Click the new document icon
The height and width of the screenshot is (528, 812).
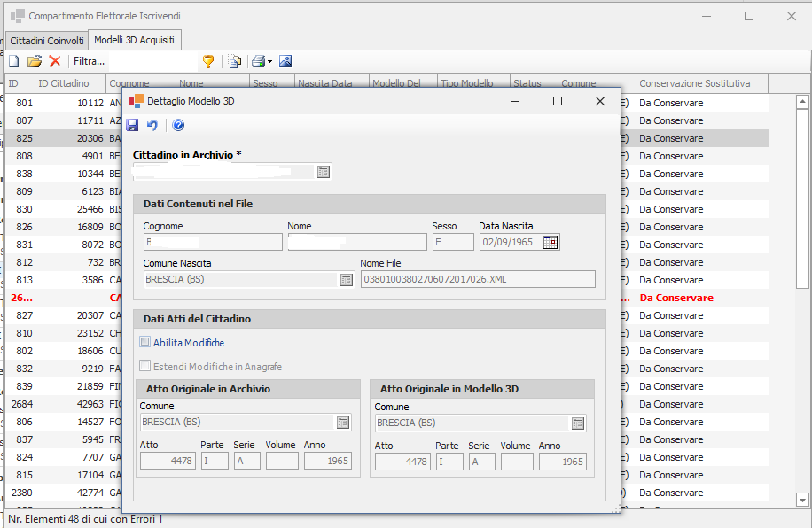(x=14, y=61)
